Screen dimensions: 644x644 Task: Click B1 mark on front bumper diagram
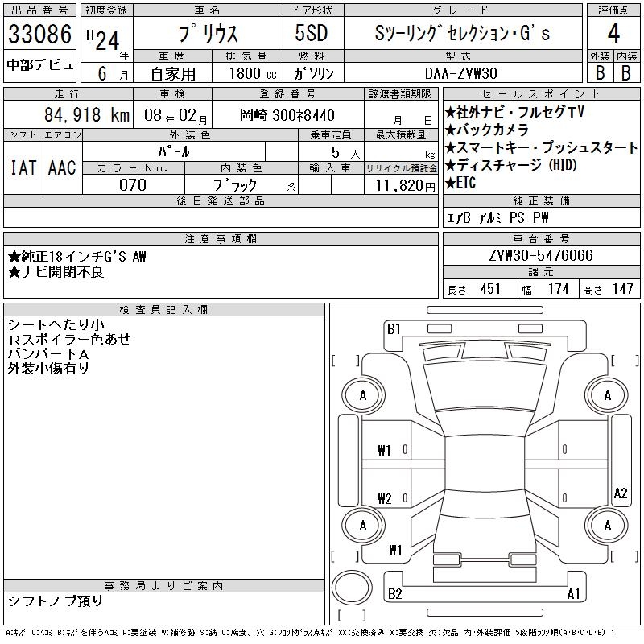[x=394, y=329]
